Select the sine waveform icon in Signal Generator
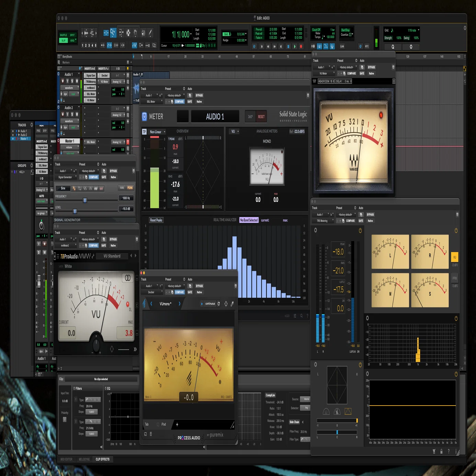Image resolution: width=476 pixels, height=476 pixels. click(74, 188)
